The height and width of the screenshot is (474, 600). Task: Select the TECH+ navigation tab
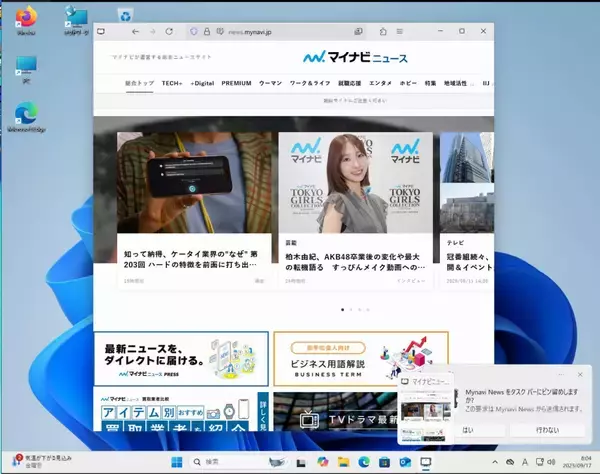click(172, 83)
